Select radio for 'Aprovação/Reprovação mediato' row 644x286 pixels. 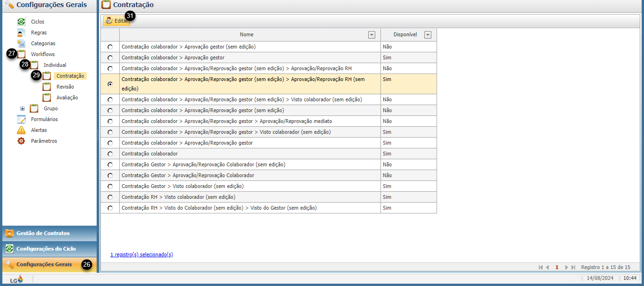point(110,122)
